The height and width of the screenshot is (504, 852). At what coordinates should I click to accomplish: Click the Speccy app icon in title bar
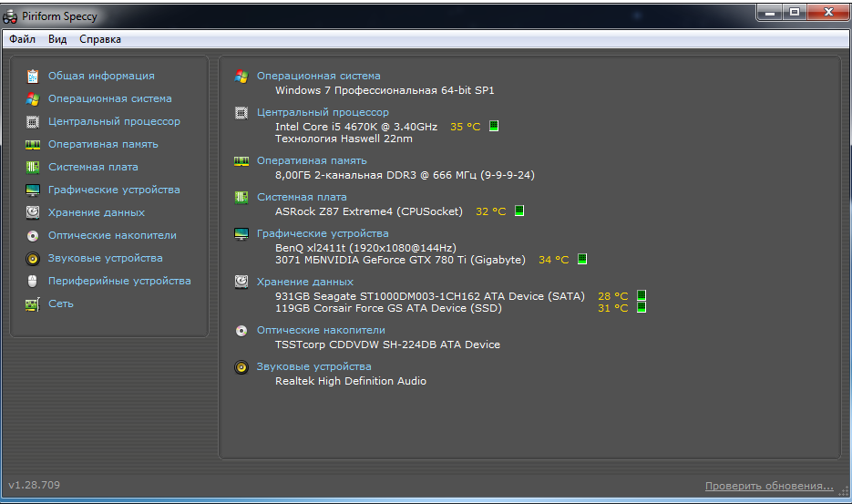point(10,16)
